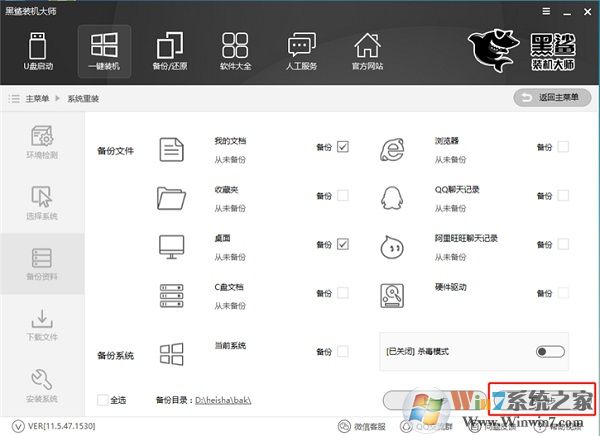Screen dimensions: 600x436
Task: Open the hamburger menu in title bar
Action: coord(546,11)
